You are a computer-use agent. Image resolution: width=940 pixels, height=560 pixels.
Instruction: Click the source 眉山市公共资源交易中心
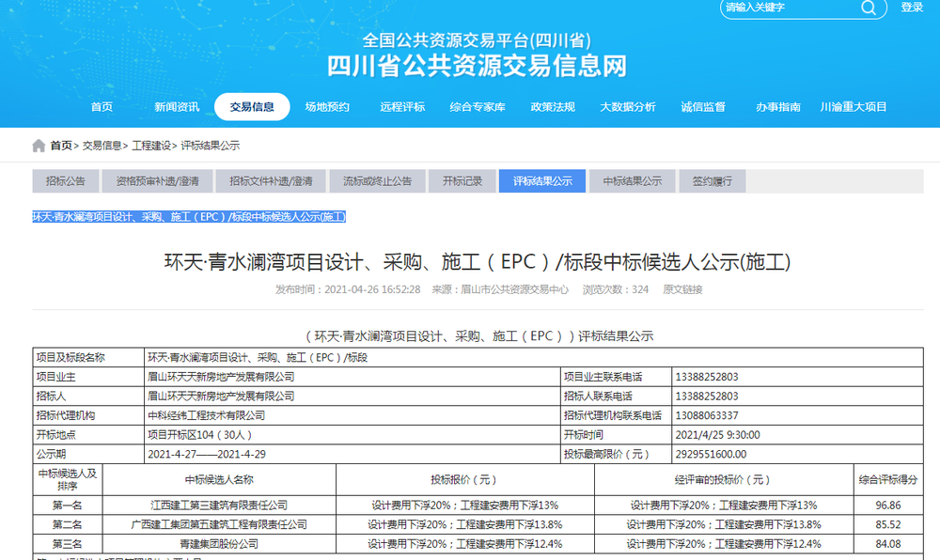click(x=514, y=290)
